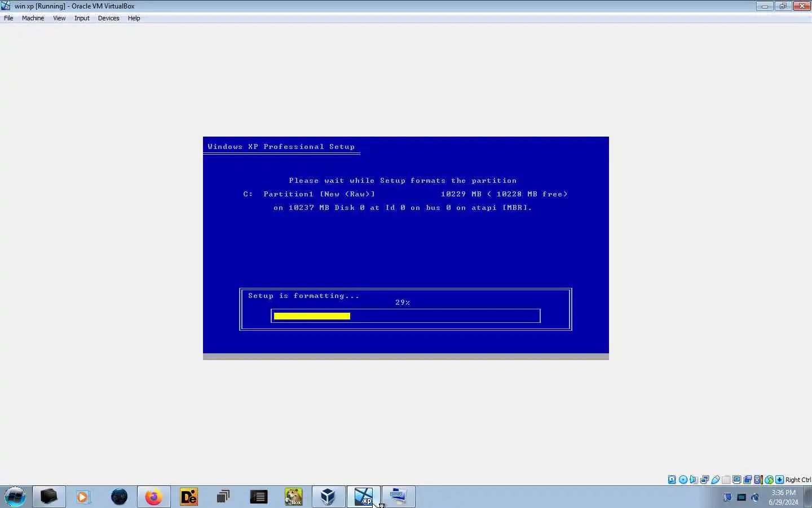
Task: Restore down the VirtualBox window
Action: 783,6
